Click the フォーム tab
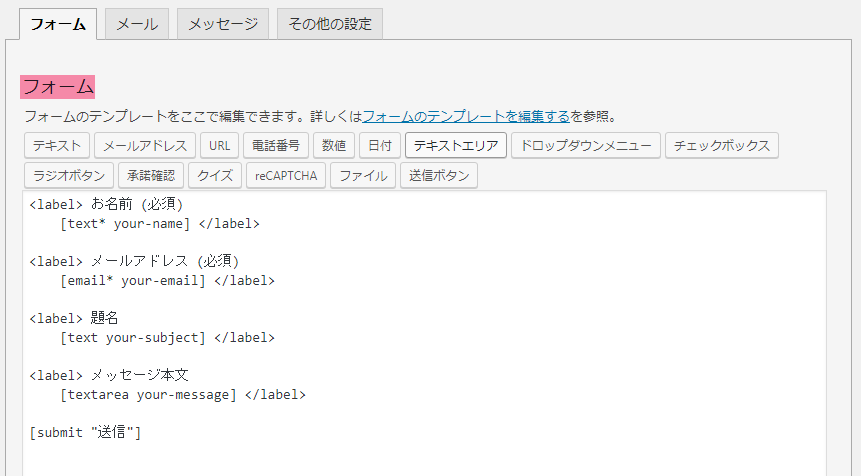Screen dimensions: 861x476 click(x=58, y=24)
